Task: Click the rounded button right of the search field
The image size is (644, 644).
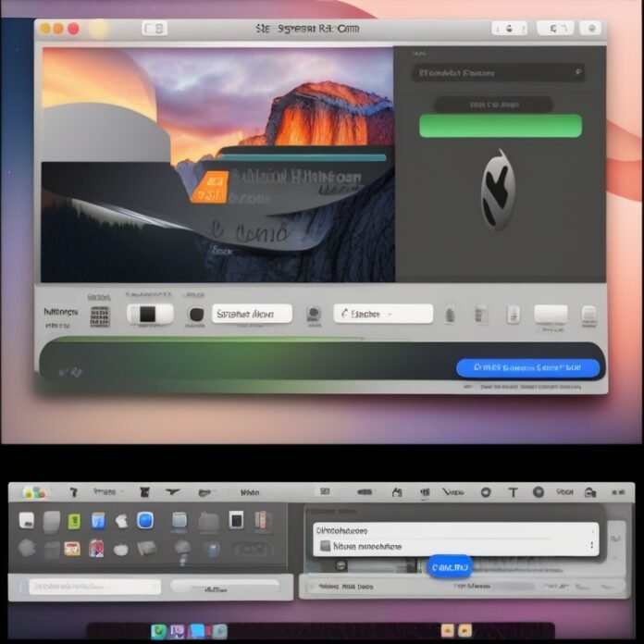Action: coord(225,586)
